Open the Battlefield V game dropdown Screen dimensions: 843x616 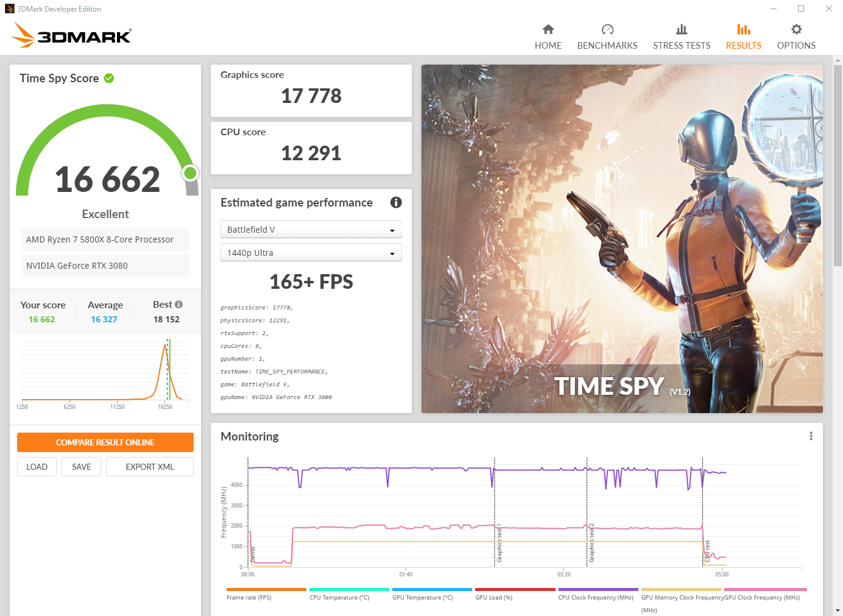pyautogui.click(x=311, y=230)
